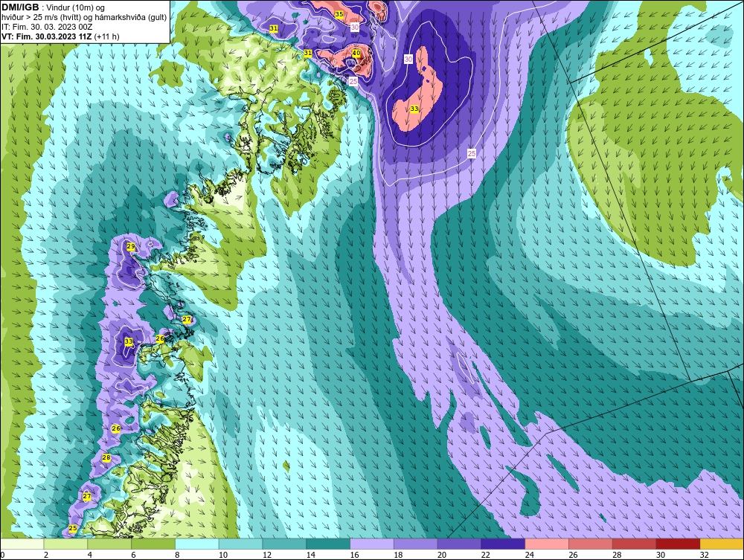The height and width of the screenshot is (560, 744).
Task: Click the legend scale number 14
Action: click(x=310, y=555)
